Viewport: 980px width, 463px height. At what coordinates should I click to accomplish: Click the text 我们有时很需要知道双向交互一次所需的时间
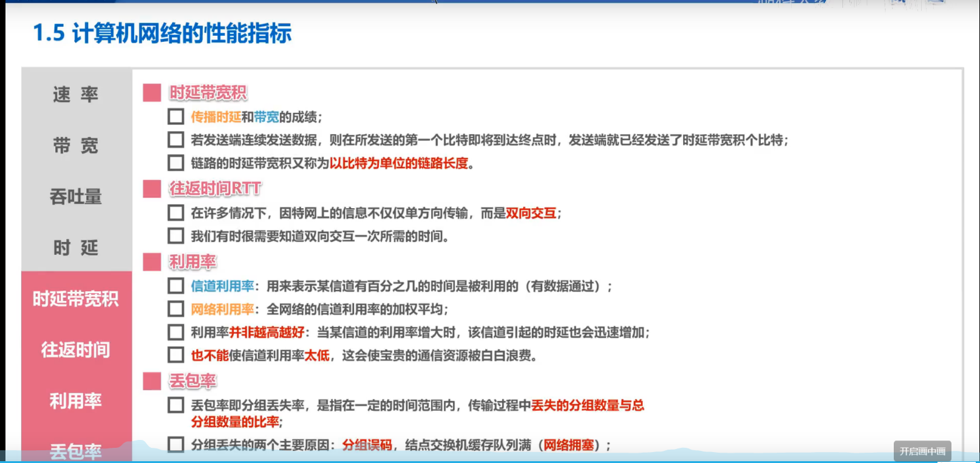coord(317,236)
